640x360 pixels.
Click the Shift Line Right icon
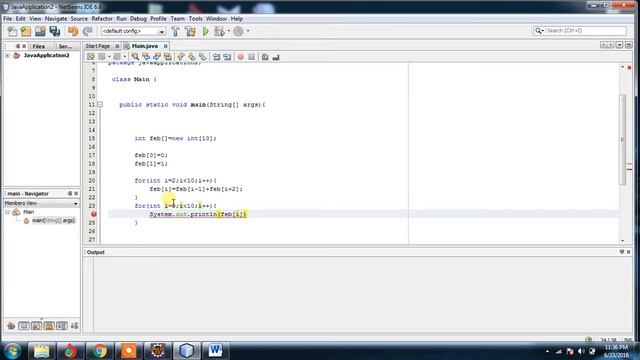click(x=227, y=57)
